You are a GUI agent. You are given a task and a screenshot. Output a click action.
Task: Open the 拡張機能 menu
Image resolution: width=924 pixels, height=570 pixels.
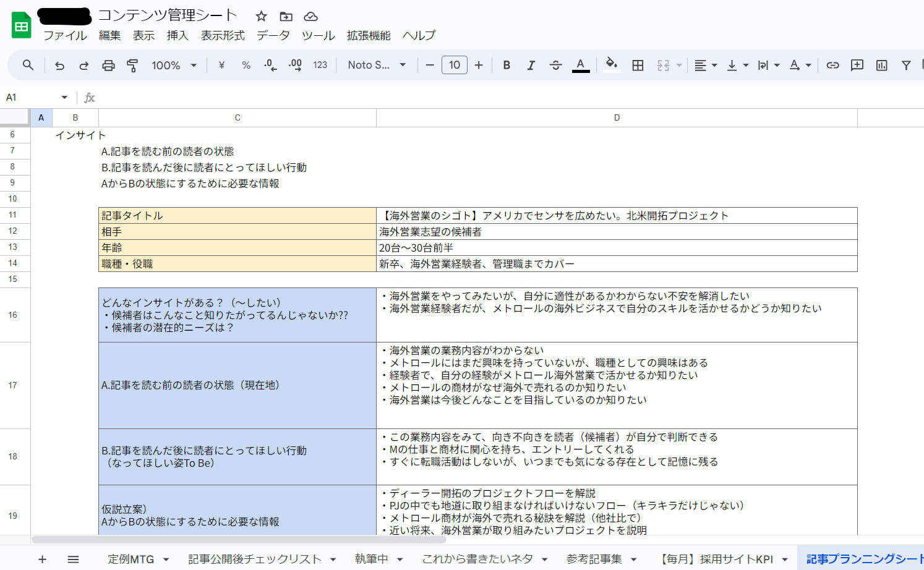(369, 35)
